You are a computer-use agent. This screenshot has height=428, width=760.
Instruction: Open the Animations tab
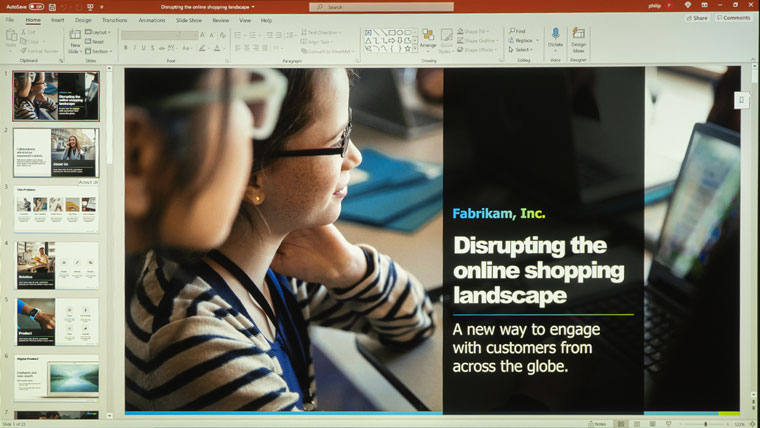[152, 20]
